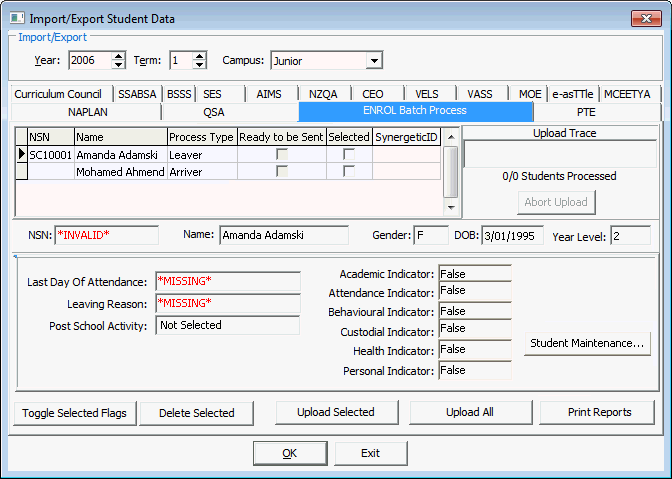
Task: Increase the Year value with up arrow
Action: click(x=118, y=56)
